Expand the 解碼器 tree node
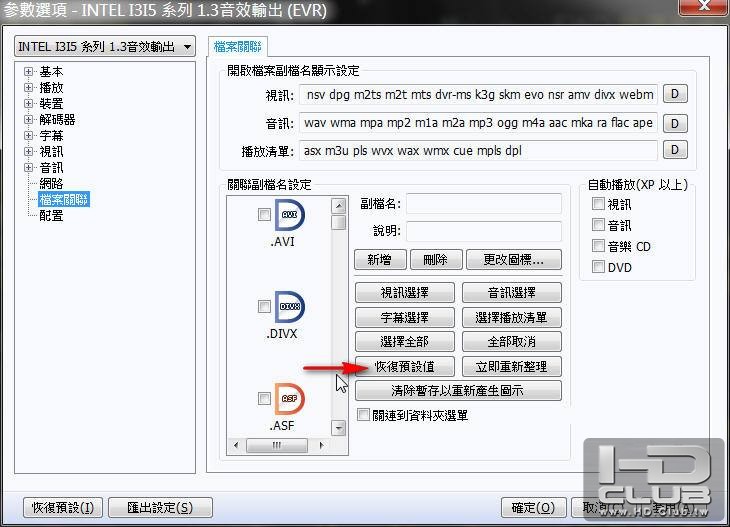The width and height of the screenshot is (730, 527). click(28, 120)
